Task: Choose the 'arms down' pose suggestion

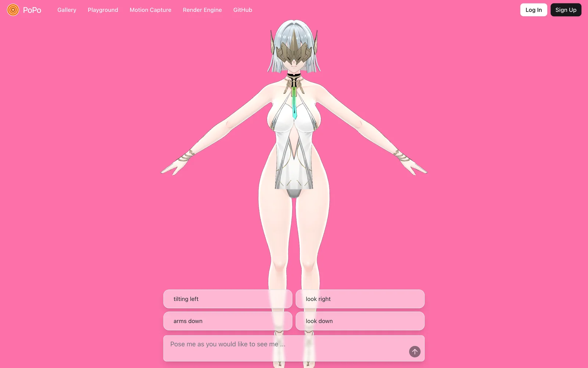Action: [228, 321]
